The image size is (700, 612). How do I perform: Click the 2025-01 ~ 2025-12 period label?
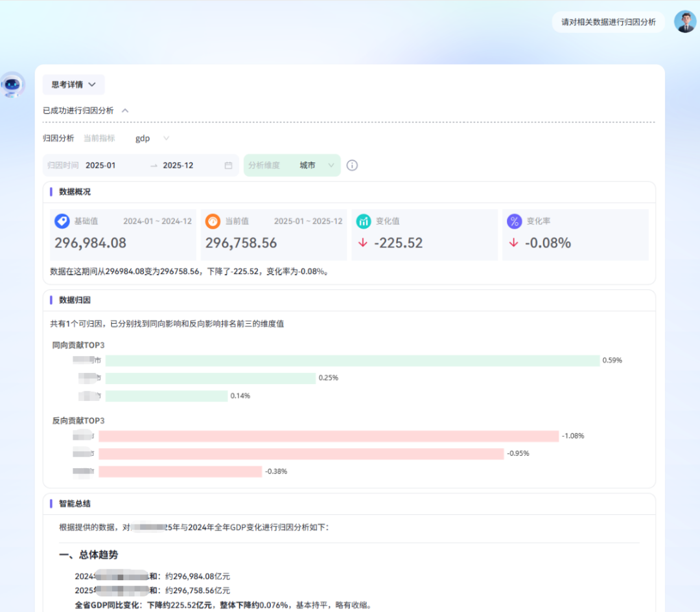point(309,221)
